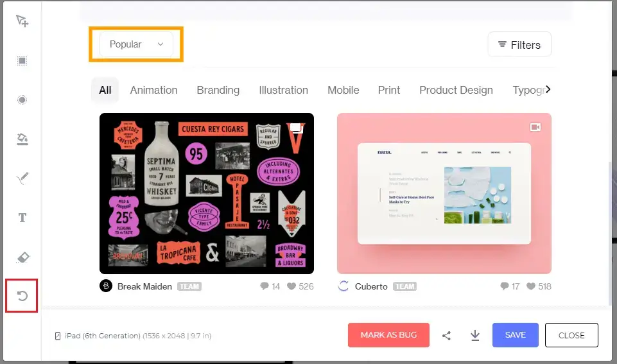This screenshot has width=617, height=364.
Task: Open the Filters panel
Action: 519,45
